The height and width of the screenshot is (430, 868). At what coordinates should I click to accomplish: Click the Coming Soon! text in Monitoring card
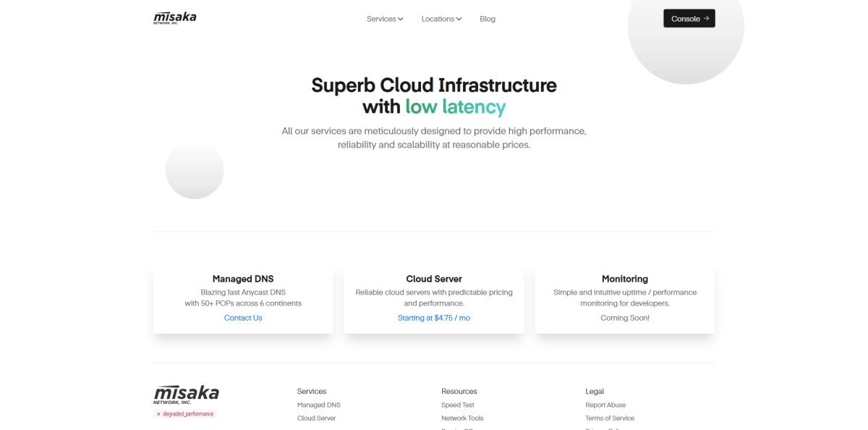tap(625, 318)
